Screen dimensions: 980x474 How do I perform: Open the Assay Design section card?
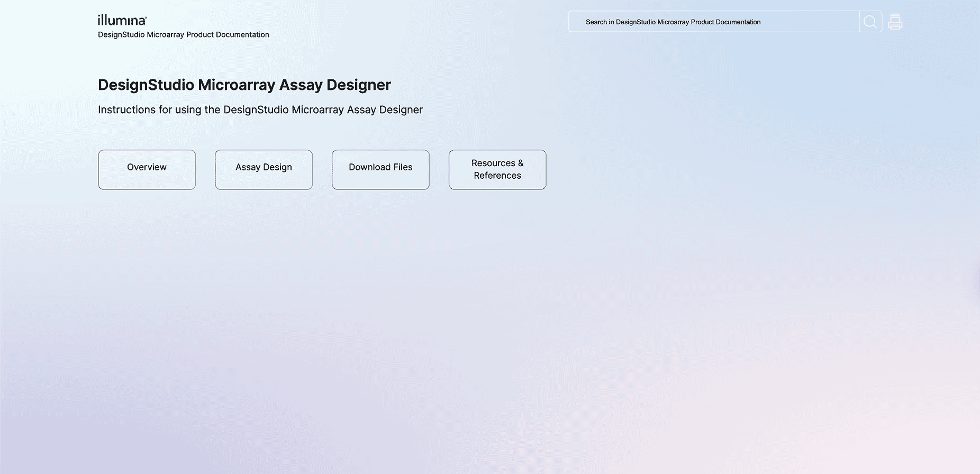pyautogui.click(x=264, y=169)
